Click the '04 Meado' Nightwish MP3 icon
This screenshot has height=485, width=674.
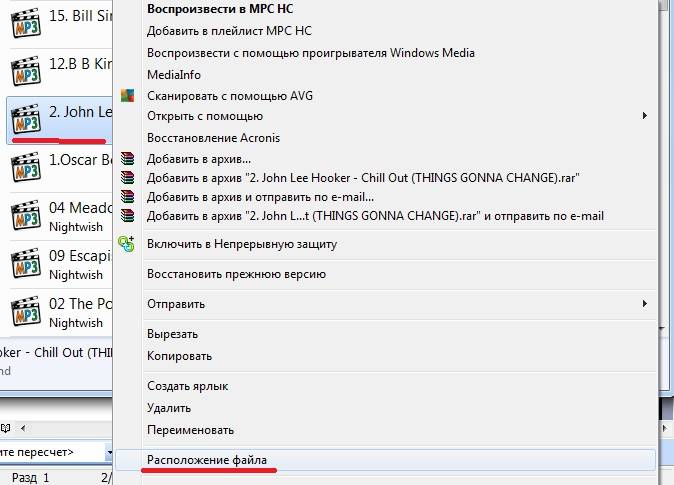click(25, 216)
